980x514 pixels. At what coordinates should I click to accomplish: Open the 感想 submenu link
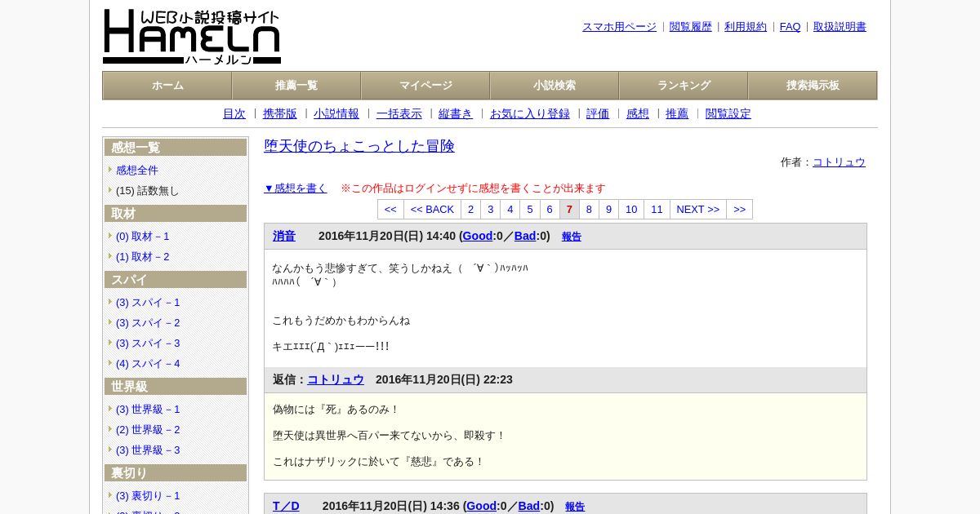pyautogui.click(x=638, y=114)
